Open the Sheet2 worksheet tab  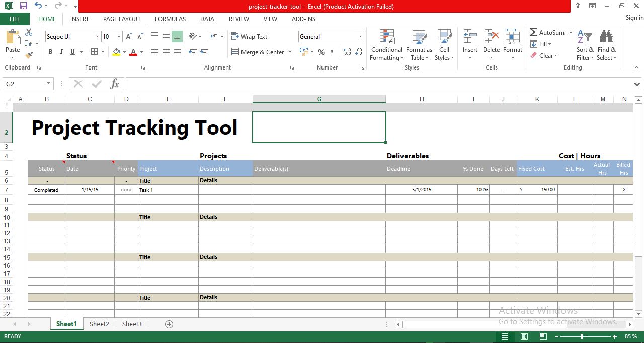tap(99, 324)
